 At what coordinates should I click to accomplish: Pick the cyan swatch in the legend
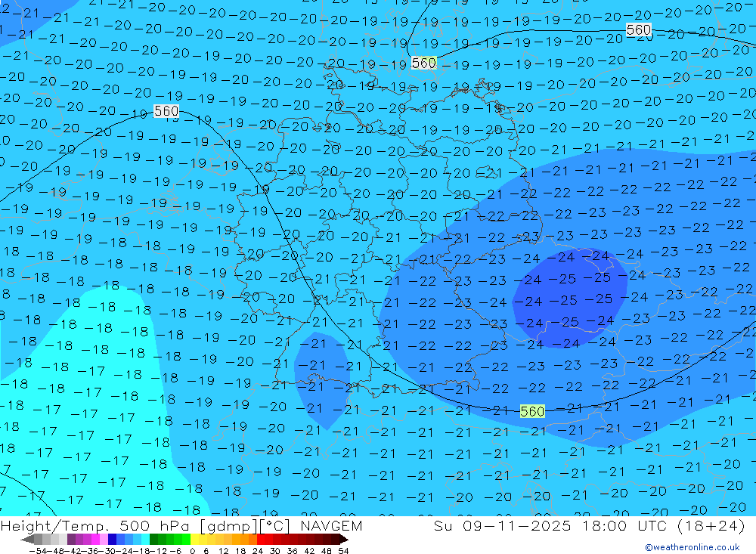[x=145, y=539]
